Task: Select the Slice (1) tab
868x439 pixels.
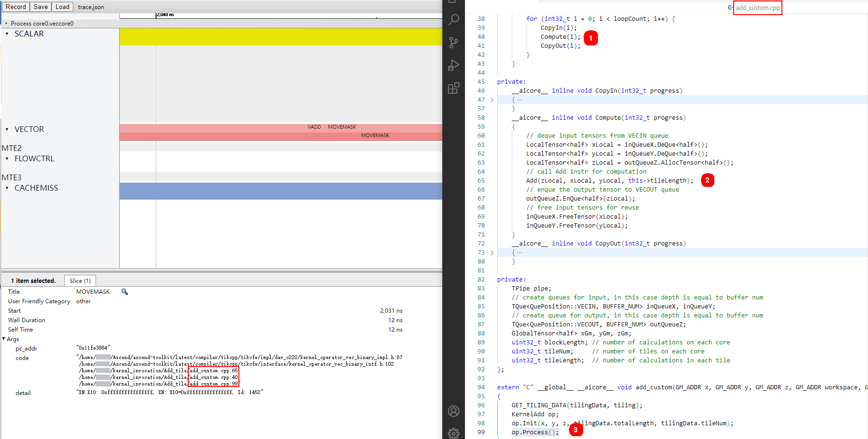Action: pos(80,281)
